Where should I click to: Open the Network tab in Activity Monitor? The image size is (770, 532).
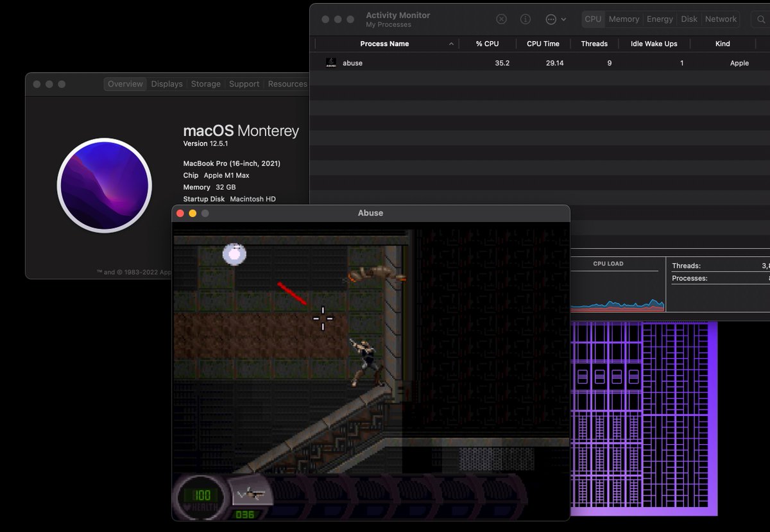721,19
